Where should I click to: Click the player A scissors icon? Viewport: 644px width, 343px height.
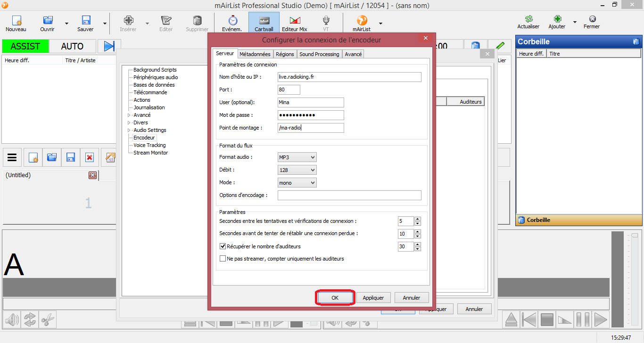(x=47, y=320)
